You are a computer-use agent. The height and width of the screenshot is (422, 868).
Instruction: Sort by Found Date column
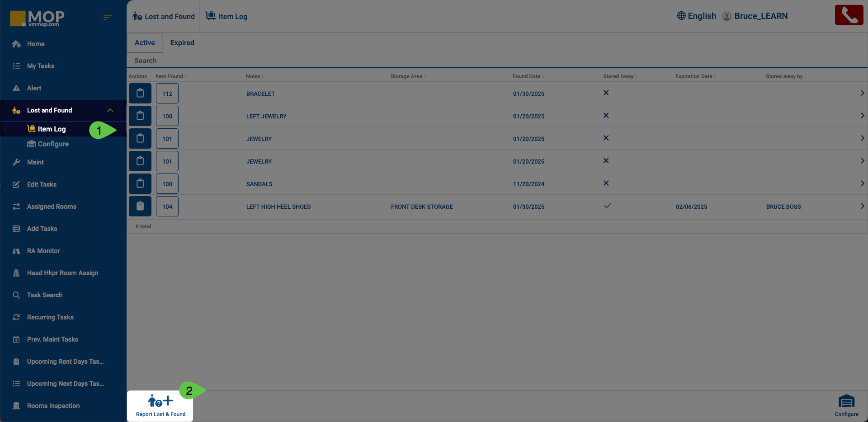tap(528, 76)
